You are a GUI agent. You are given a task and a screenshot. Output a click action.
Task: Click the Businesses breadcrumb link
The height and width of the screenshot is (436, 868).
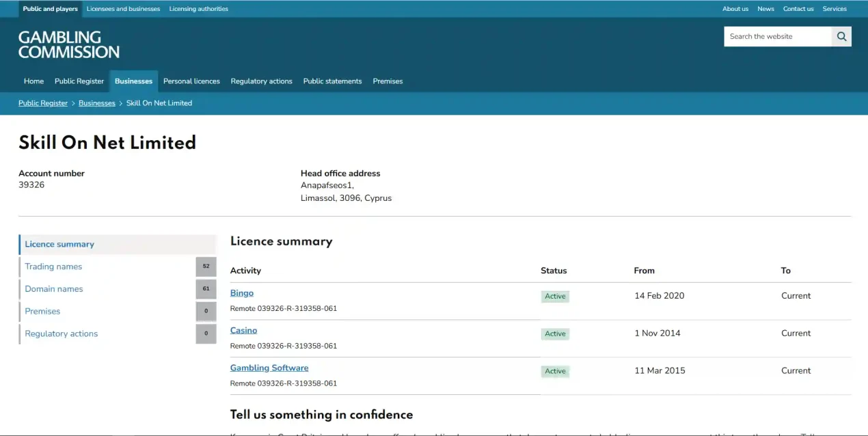97,103
